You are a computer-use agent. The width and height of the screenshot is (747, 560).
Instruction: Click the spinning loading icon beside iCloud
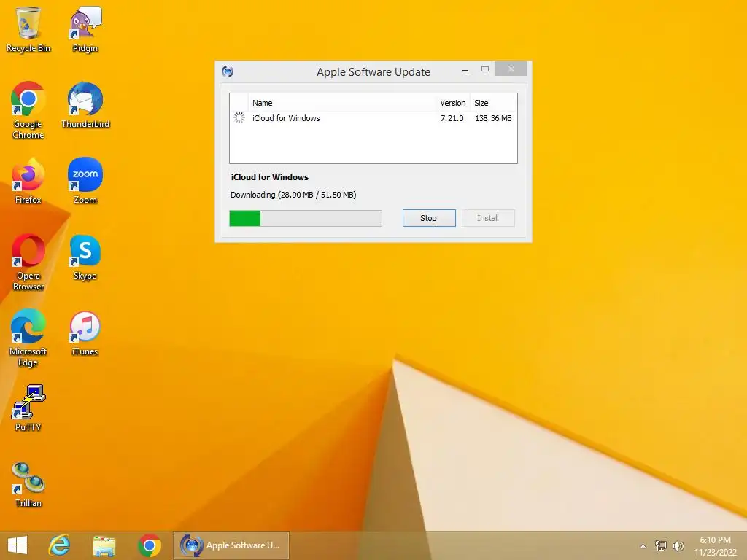pyautogui.click(x=239, y=117)
